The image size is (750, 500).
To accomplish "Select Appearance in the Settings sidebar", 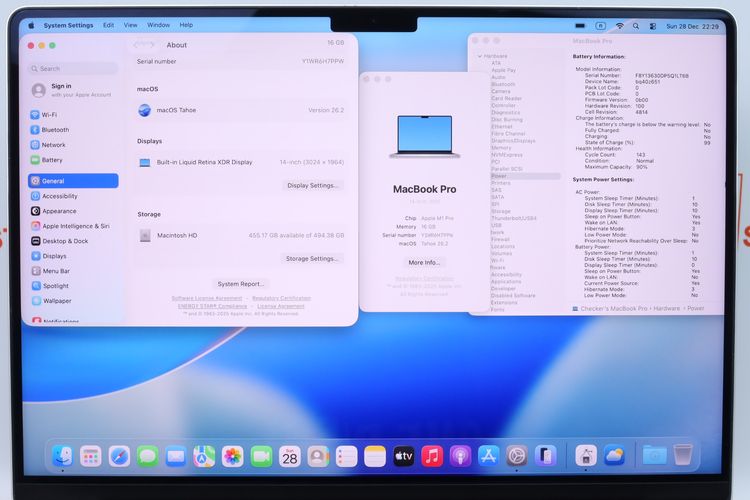I will coord(73,211).
